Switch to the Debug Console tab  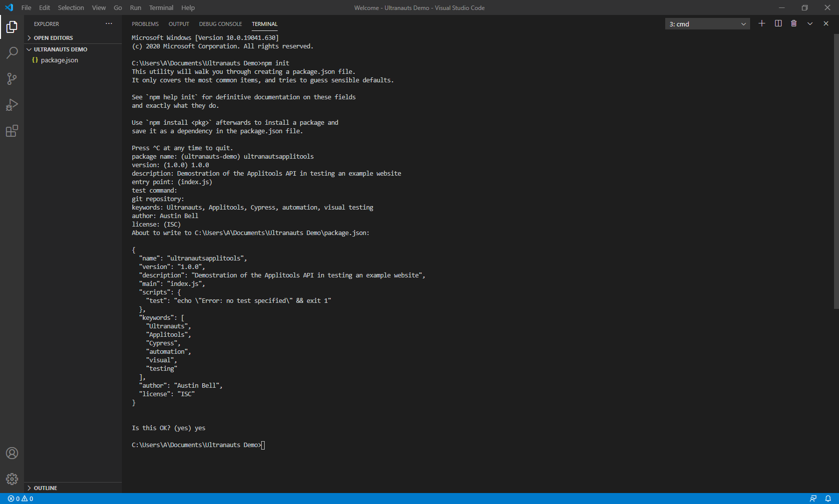tap(220, 24)
